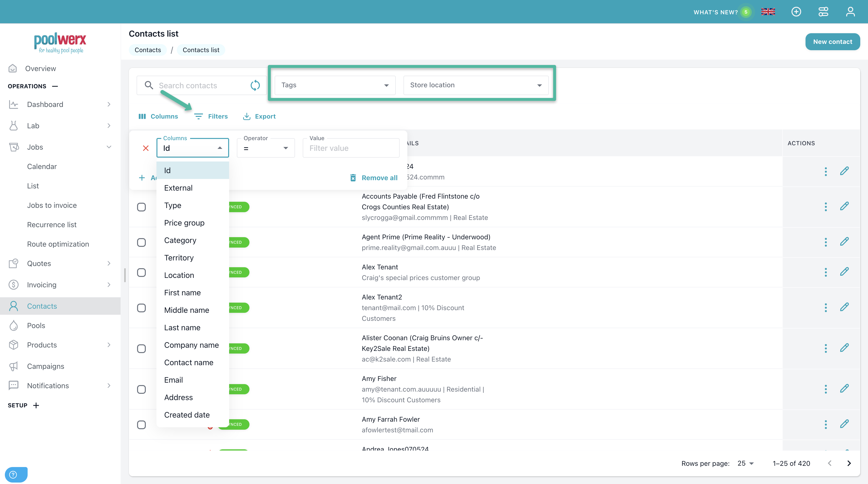The width and height of the screenshot is (868, 484).
Task: Edit Alex Tenant with pencil icon
Action: (x=844, y=272)
